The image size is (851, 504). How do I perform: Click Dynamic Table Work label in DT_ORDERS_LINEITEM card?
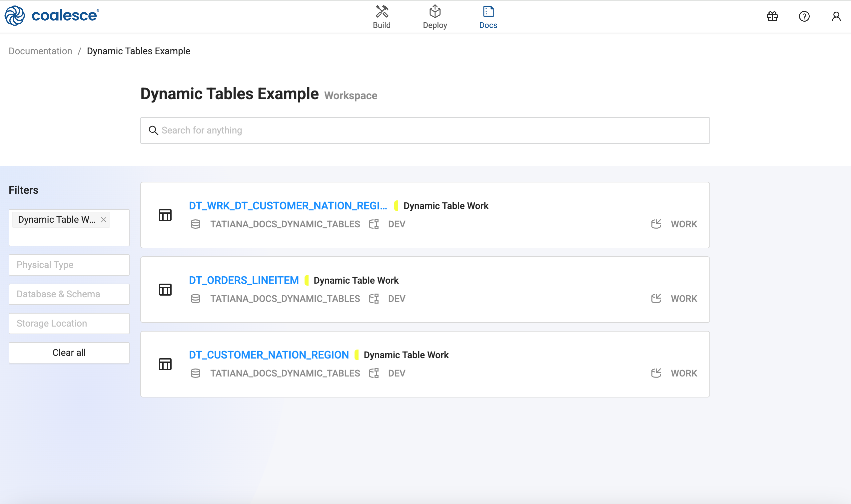(x=356, y=280)
